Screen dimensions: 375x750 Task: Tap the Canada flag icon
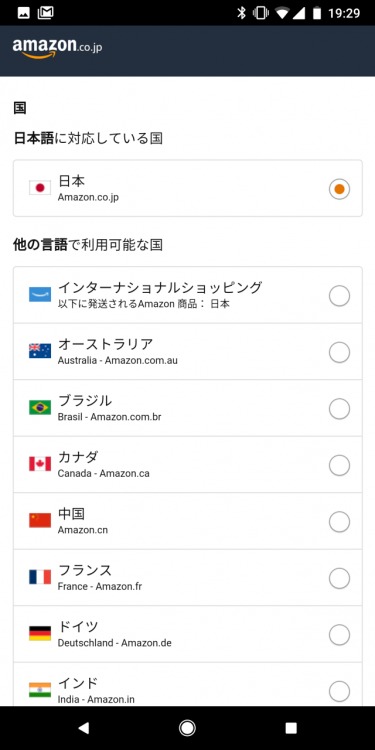(x=40, y=464)
